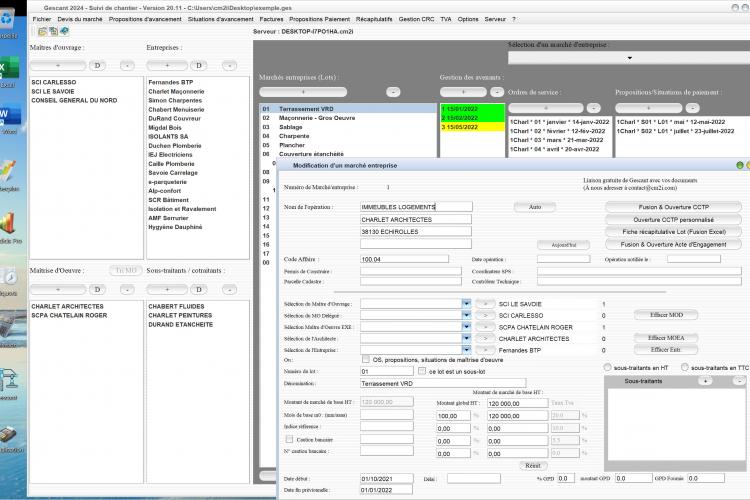Add an Ordre de service with plus
750x500 pixels.
click(546, 108)
